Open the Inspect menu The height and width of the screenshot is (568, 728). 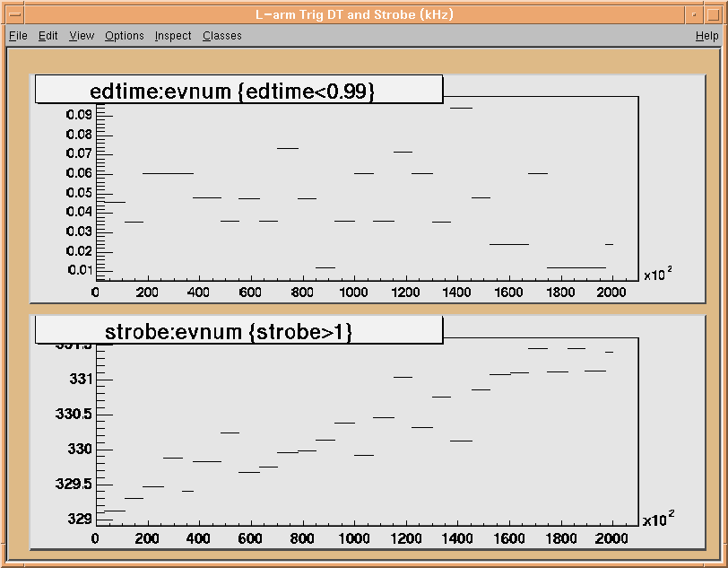[173, 36]
